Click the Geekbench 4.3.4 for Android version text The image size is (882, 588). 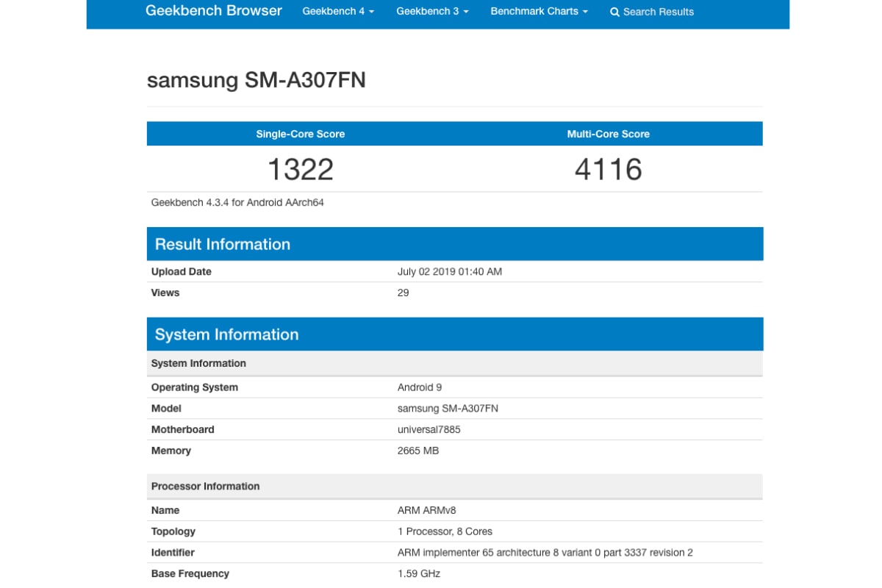tap(237, 202)
